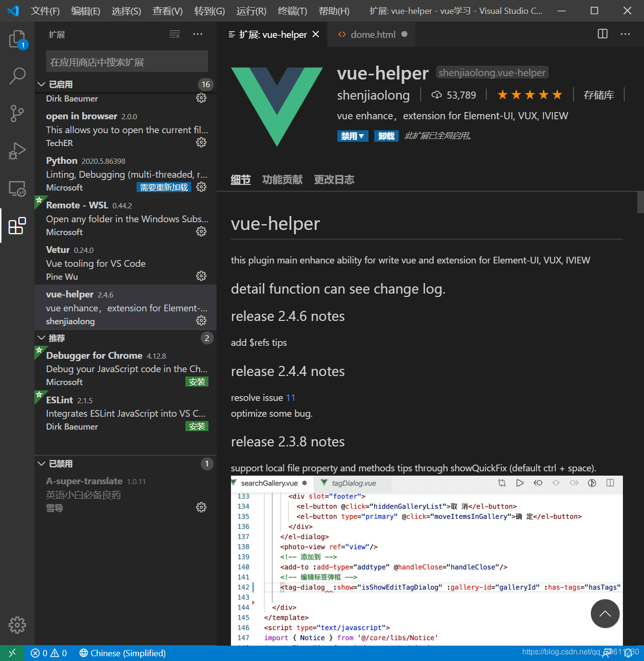644x661 pixels.
Task: Open the Run and Debug view
Action: click(x=17, y=151)
